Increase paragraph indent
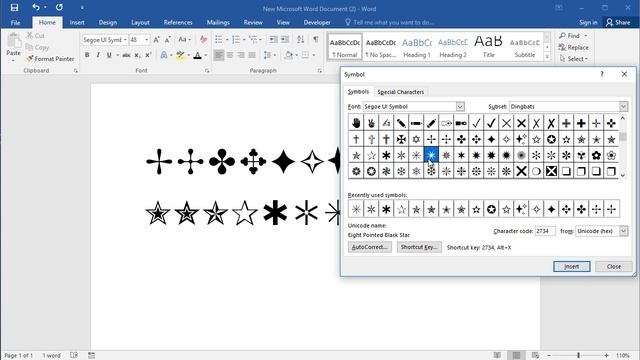This screenshot has width=640, height=360. 284,40
